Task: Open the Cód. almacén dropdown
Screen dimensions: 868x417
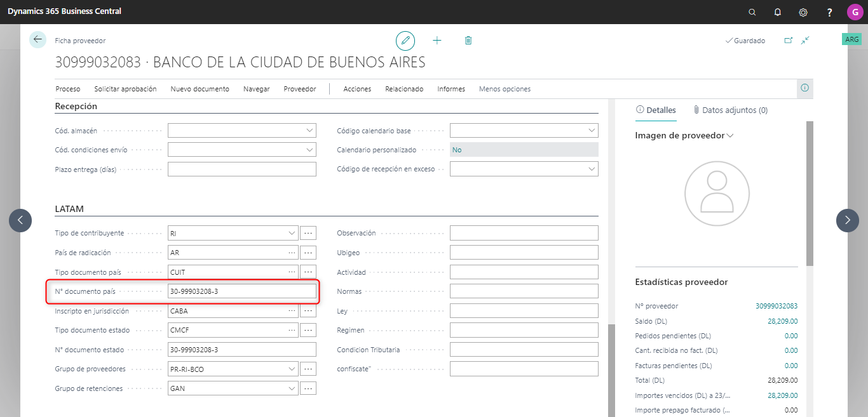Action: coord(309,131)
